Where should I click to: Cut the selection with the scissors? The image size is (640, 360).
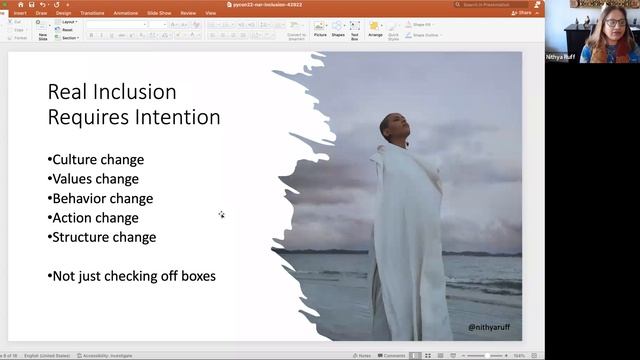pos(15,22)
